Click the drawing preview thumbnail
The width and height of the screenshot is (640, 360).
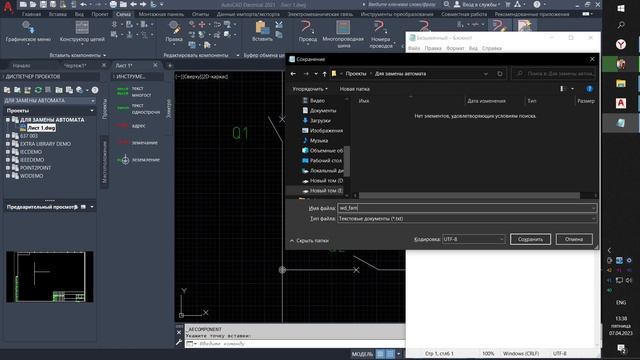(50, 277)
